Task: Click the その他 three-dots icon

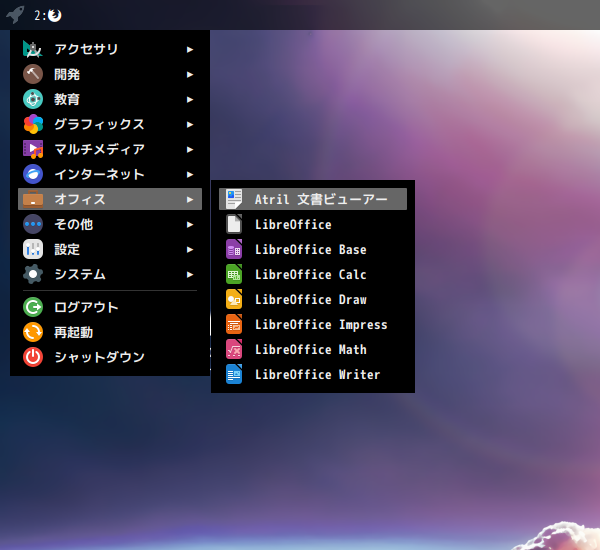Action: click(33, 224)
